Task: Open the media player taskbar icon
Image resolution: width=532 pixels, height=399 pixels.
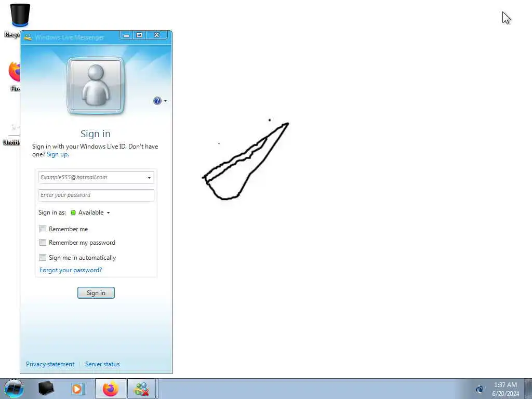Action: (77, 389)
